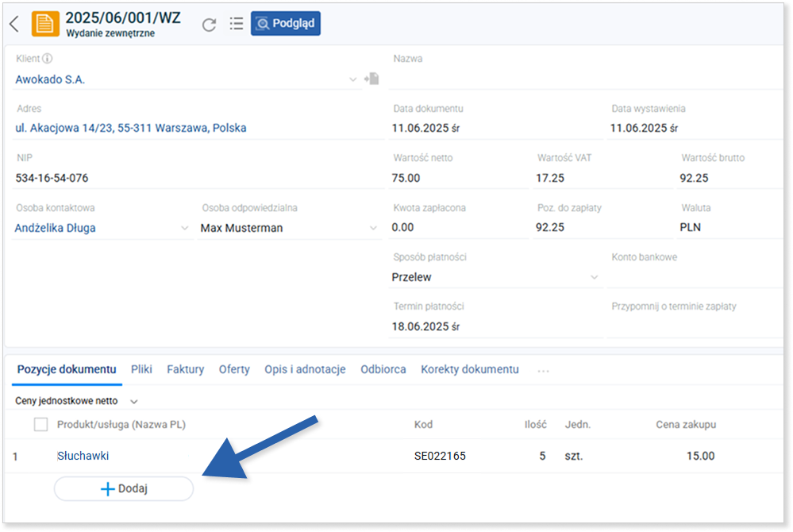This screenshot has height=532, width=793.
Task: Click the quantity cell 5 for Słuchawki
Action: click(542, 456)
